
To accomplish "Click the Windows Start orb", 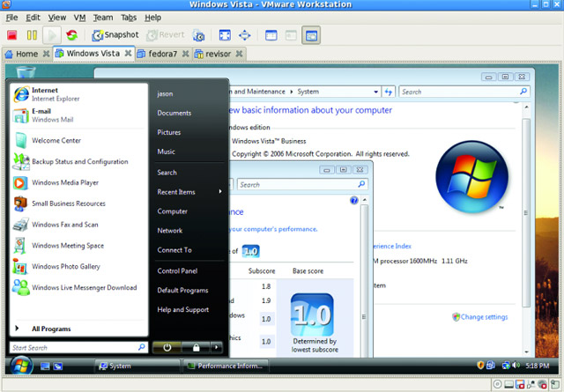I will tap(21, 366).
